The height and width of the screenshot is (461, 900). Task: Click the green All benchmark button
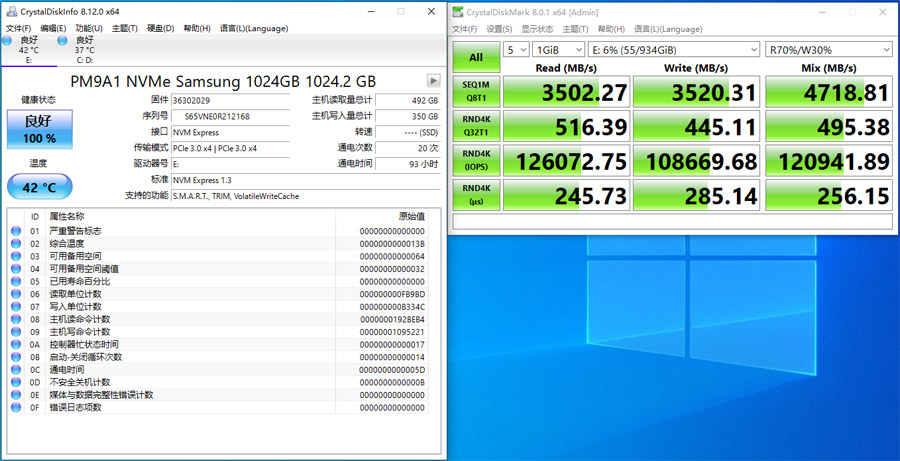(x=476, y=57)
